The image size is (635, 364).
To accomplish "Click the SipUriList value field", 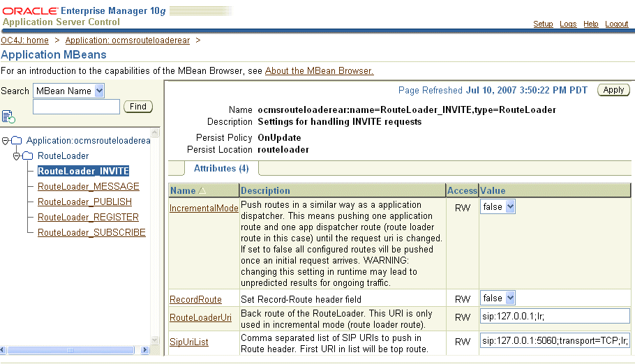I will point(555,340).
